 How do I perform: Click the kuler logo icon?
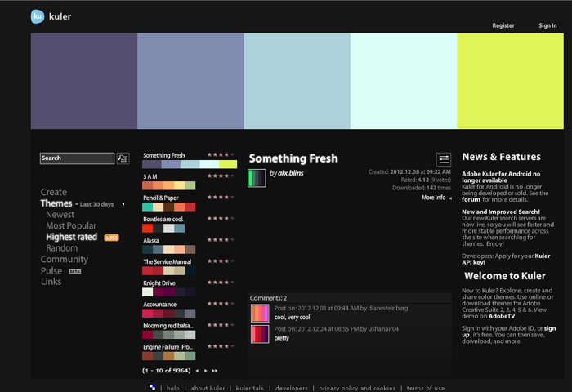[x=38, y=16]
